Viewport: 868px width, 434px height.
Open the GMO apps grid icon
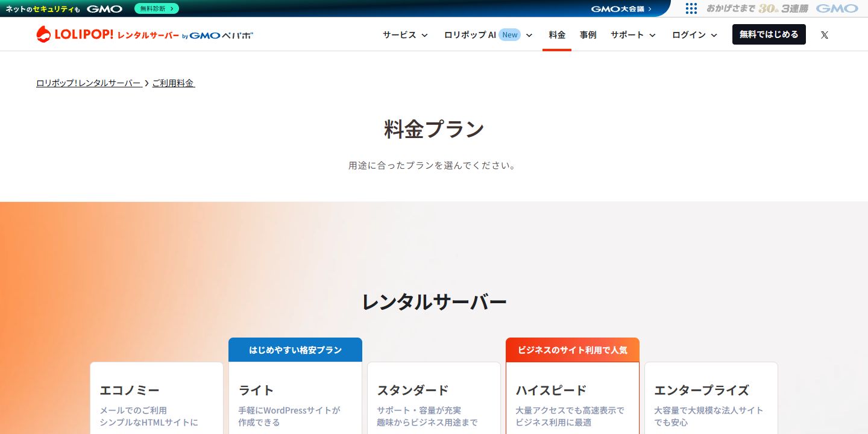coord(691,8)
